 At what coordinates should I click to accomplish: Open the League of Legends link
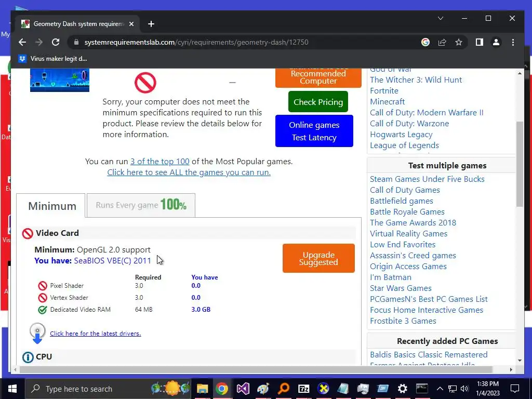(x=404, y=145)
